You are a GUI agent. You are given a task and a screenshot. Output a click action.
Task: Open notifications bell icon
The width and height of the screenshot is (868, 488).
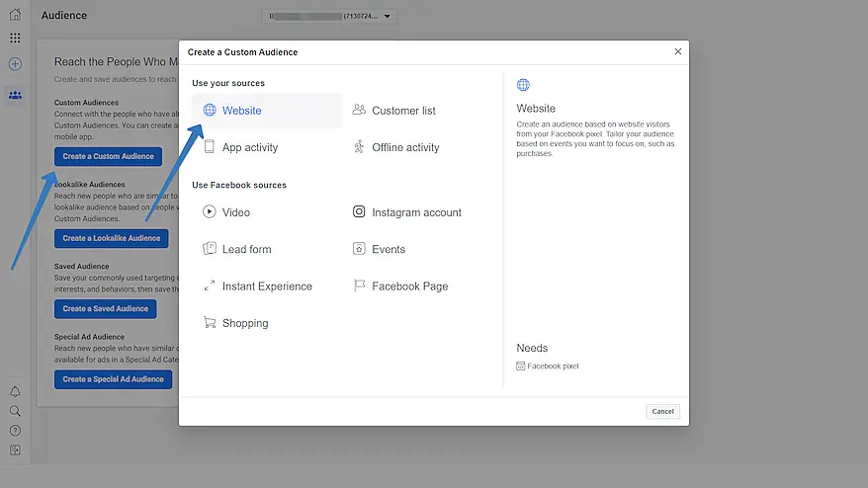(x=15, y=392)
